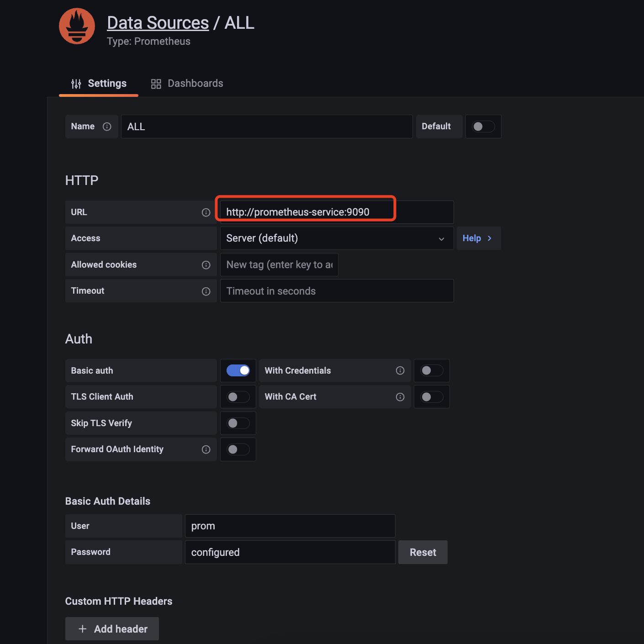This screenshot has width=644, height=644.
Task: Select the Settings tab
Action: coord(99,84)
